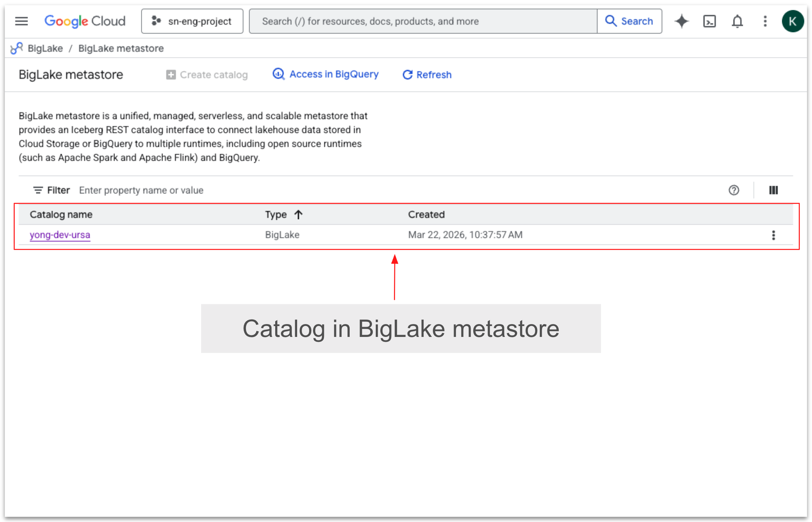Screen dimensions: 812x522
Task: Open the header's three-dot settings menu
Action: click(765, 21)
